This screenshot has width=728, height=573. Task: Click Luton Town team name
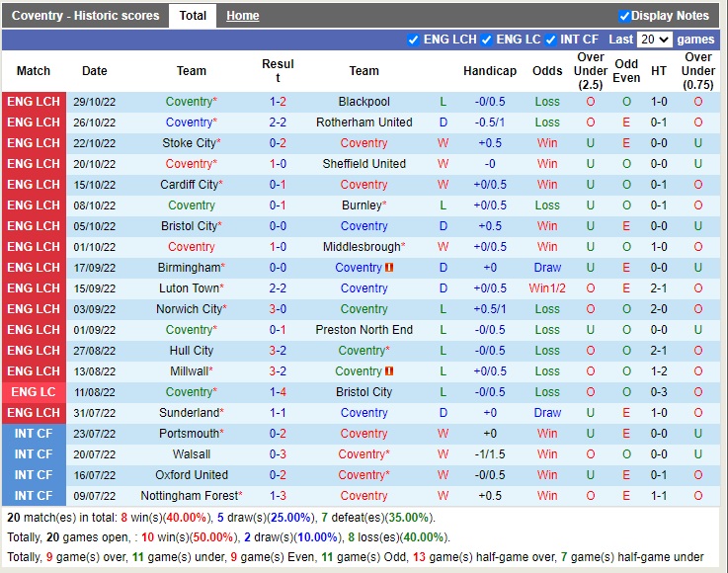192,288
